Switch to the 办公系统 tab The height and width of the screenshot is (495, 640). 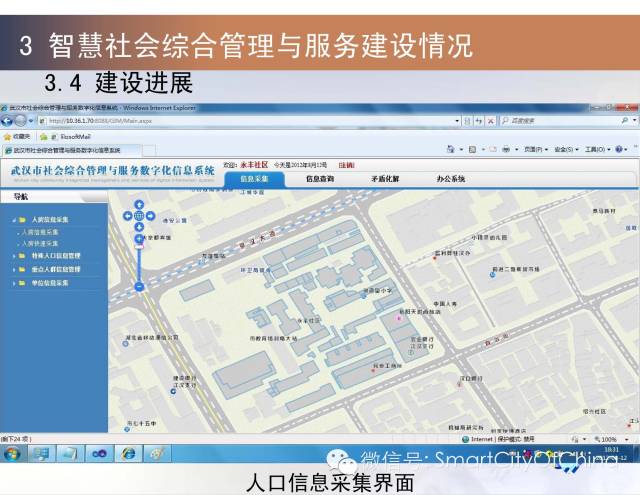(x=451, y=179)
